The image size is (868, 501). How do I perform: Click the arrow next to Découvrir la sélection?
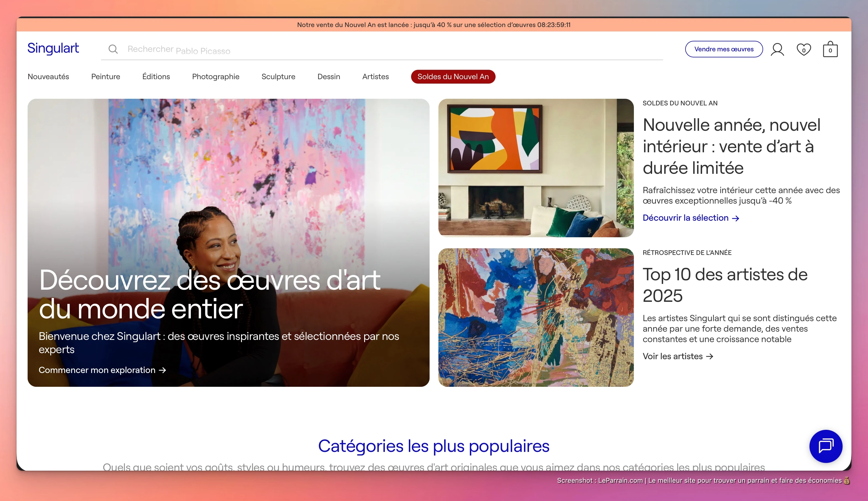[x=737, y=218]
